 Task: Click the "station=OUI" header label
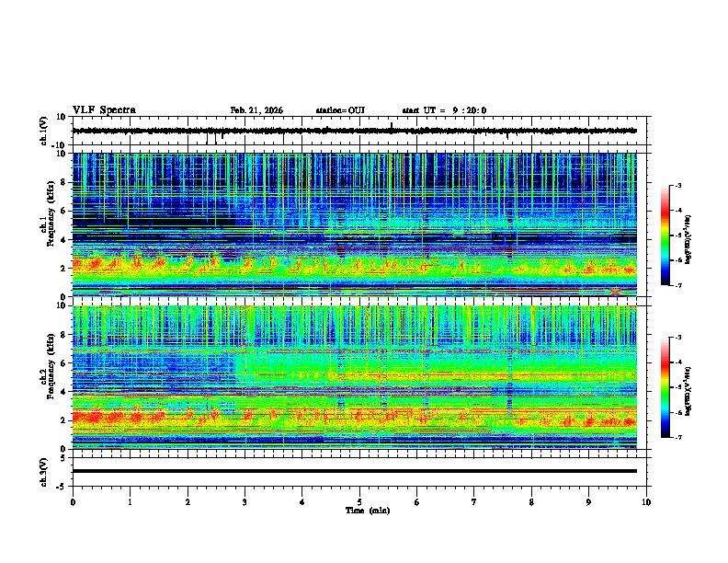point(340,110)
